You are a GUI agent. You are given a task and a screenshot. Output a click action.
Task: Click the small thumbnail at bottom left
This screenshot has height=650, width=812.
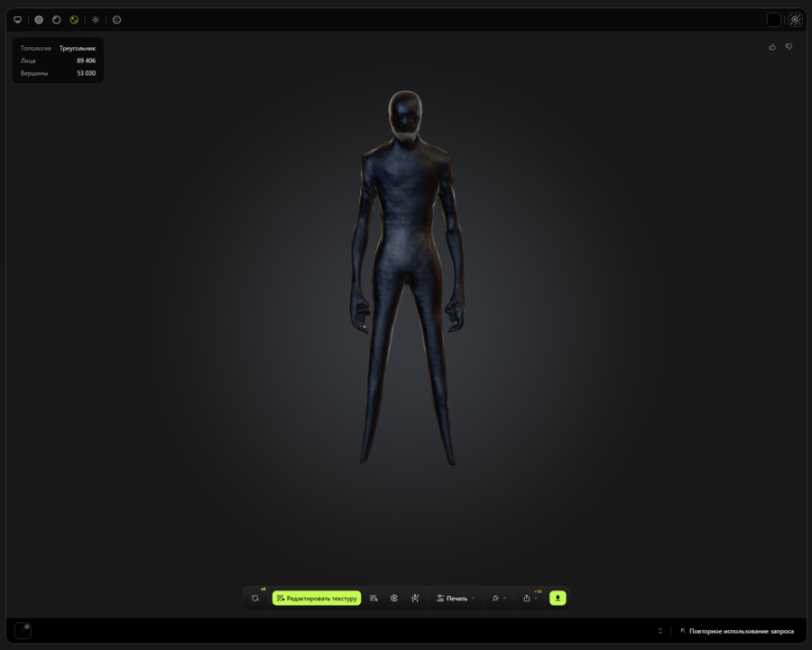point(23,631)
